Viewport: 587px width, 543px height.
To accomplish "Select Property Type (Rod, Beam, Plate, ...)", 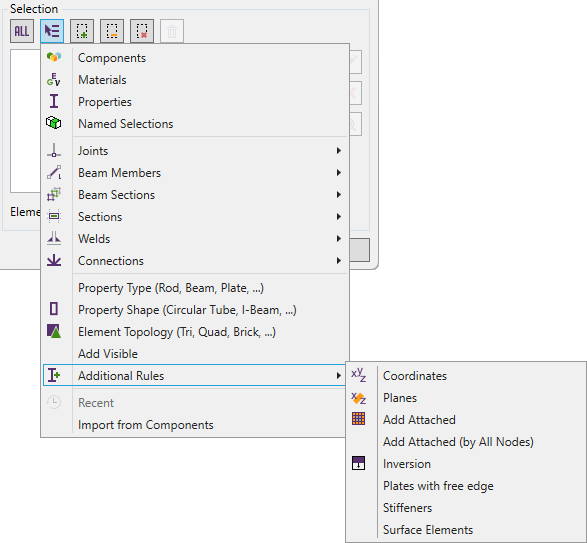I will pos(194,288).
